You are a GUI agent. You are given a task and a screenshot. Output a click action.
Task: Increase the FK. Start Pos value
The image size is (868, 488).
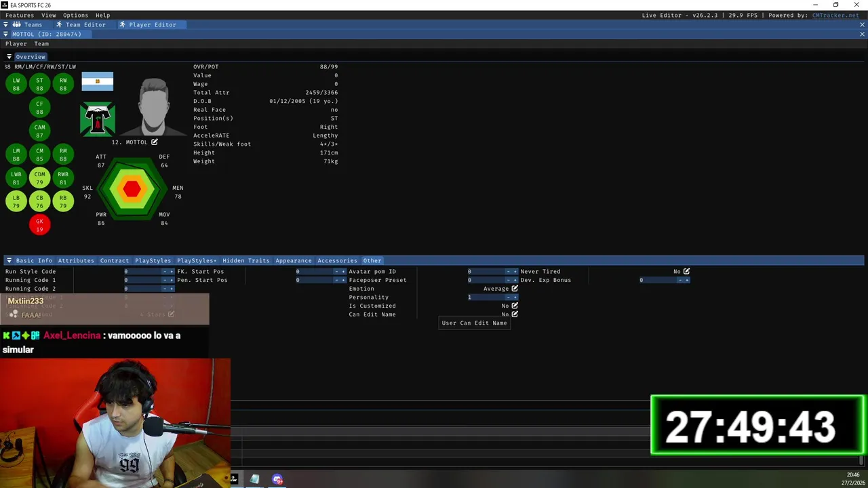click(343, 271)
